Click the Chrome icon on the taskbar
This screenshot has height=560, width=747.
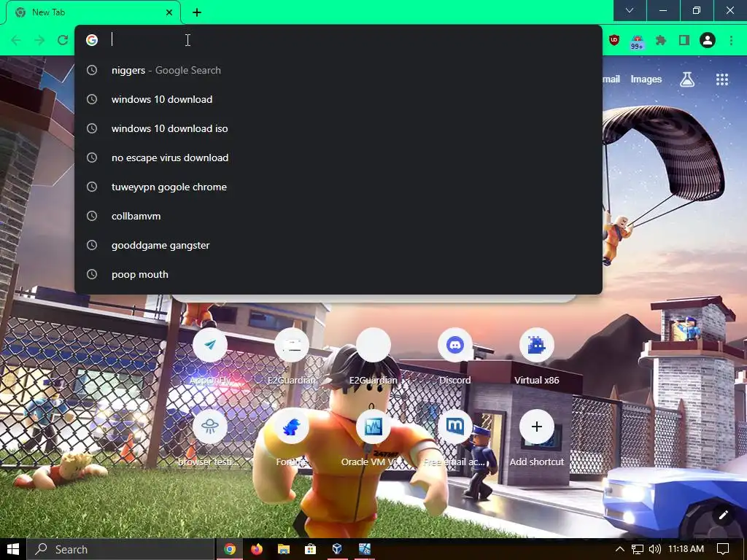[x=230, y=549]
